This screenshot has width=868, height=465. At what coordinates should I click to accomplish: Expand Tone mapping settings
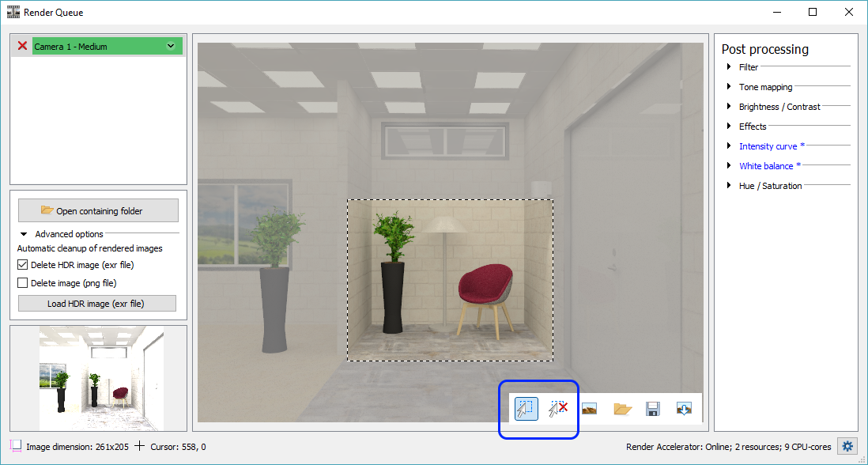click(x=728, y=87)
